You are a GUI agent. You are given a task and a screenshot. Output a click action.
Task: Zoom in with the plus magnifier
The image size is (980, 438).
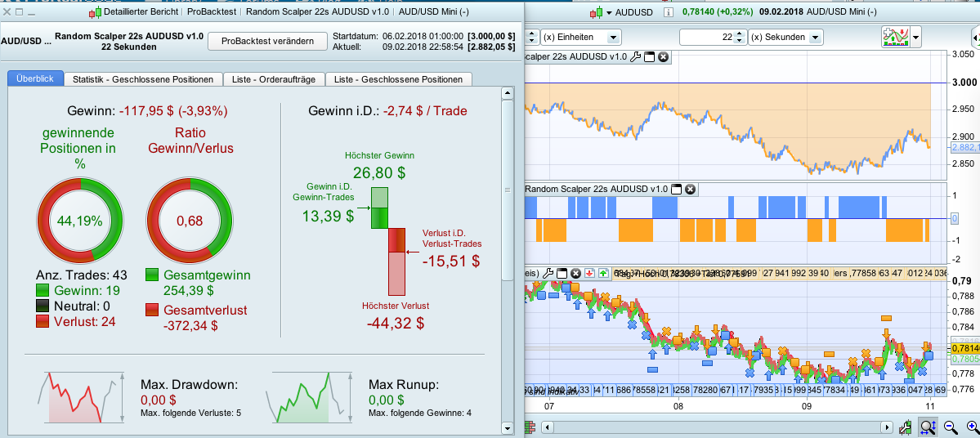click(x=972, y=428)
